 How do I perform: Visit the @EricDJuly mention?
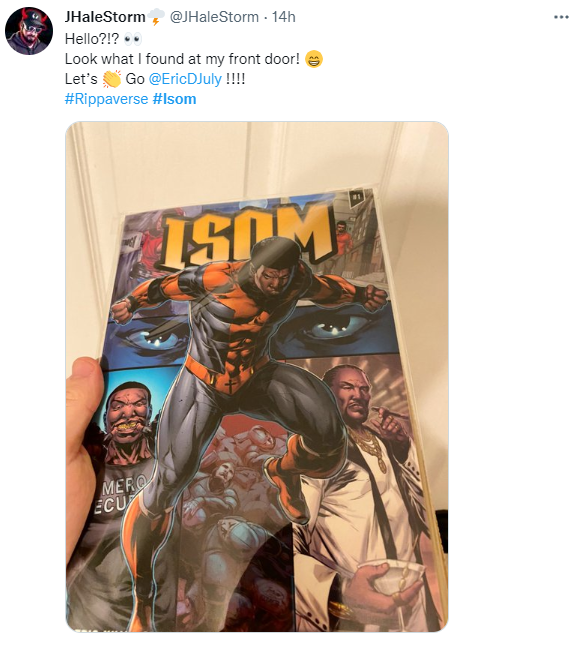(x=185, y=79)
